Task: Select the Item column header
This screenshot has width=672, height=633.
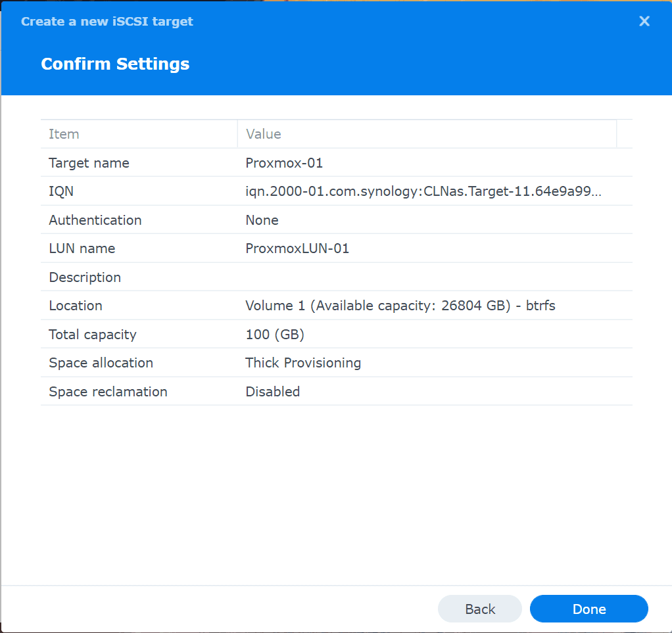Action: [x=64, y=133]
